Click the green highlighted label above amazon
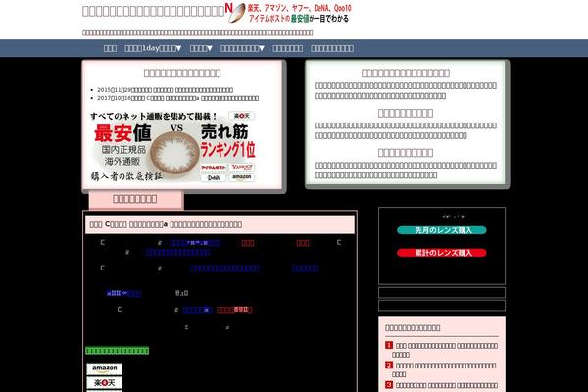Image resolution: width=588 pixels, height=392 pixels. 117,351
